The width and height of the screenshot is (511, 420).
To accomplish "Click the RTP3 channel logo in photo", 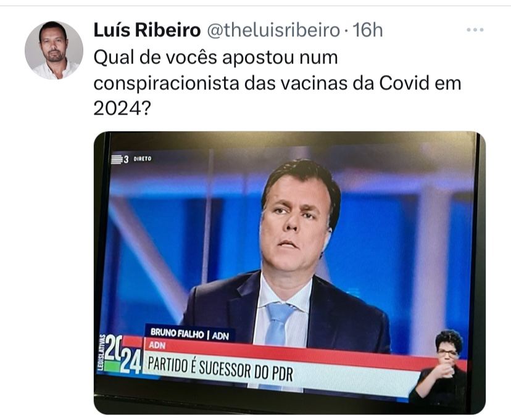I will [x=120, y=159].
